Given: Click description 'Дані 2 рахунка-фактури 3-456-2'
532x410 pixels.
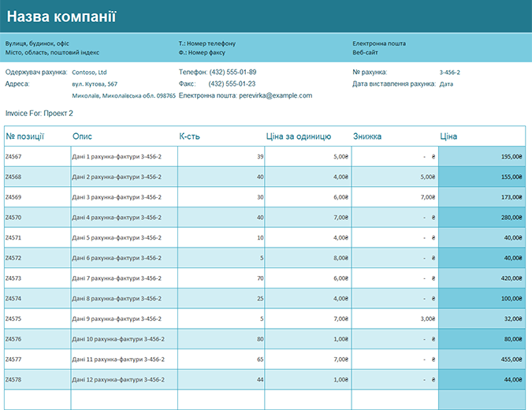Looking at the screenshot, I should [x=117, y=177].
